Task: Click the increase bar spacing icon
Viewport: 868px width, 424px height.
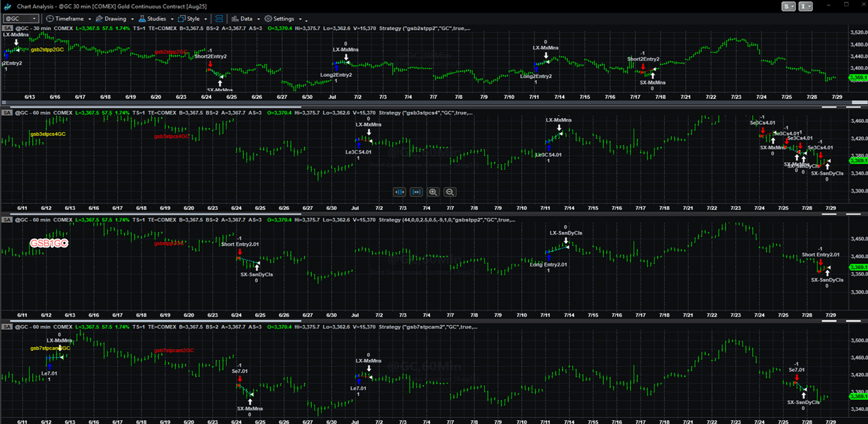Action: (416, 192)
